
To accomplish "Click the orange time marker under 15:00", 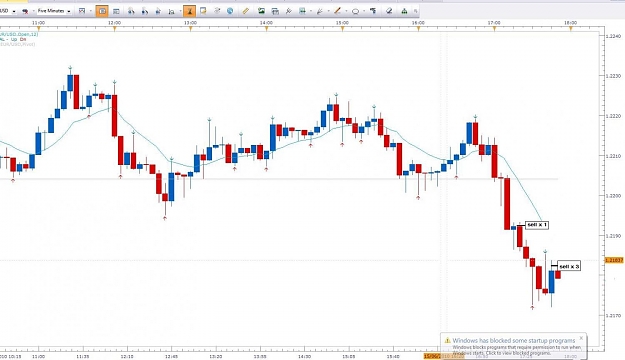I will [342, 29].
